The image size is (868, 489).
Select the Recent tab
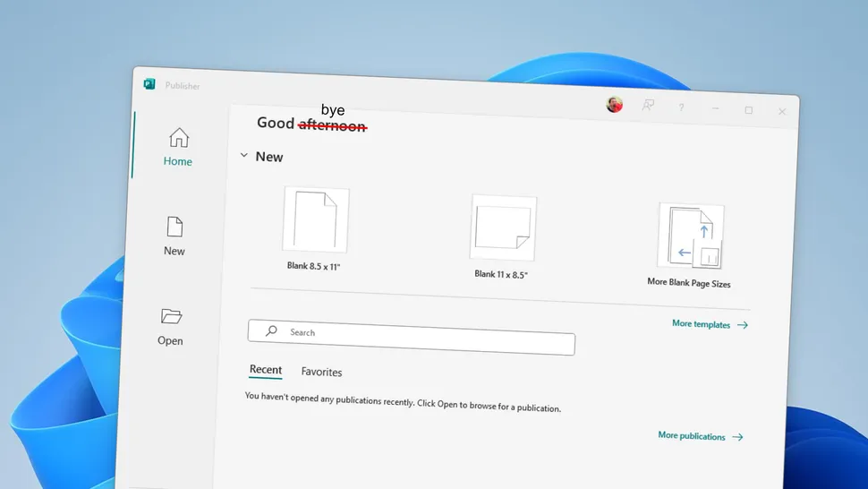[x=266, y=369]
